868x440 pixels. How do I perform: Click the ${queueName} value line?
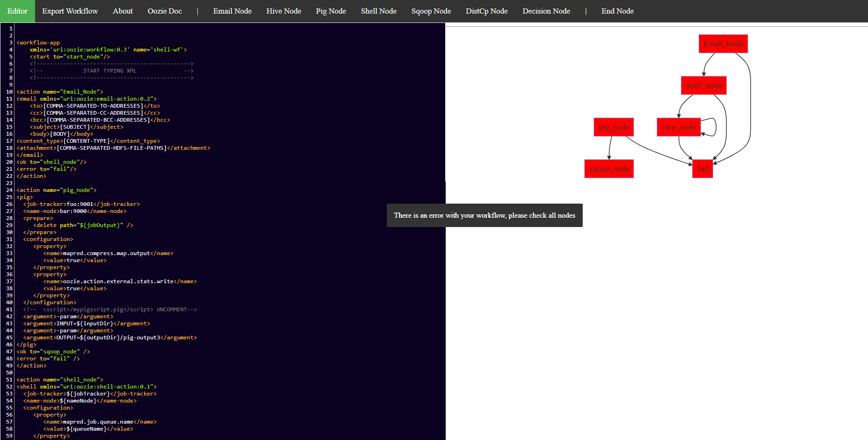point(88,429)
